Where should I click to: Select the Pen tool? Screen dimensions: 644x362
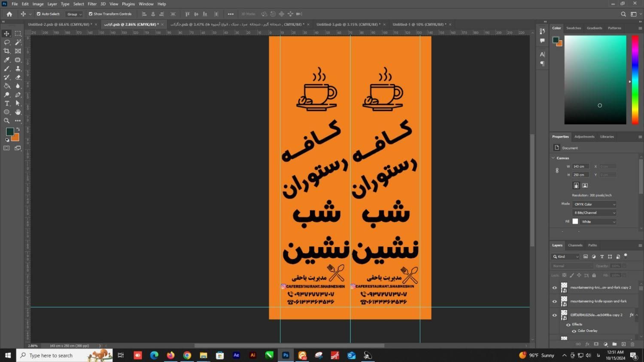pyautogui.click(x=18, y=95)
